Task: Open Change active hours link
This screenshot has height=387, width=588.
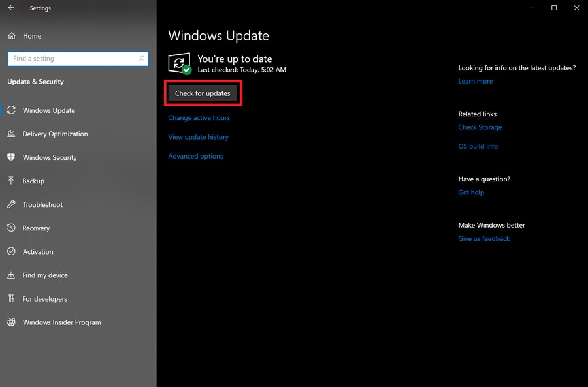Action: pos(199,118)
